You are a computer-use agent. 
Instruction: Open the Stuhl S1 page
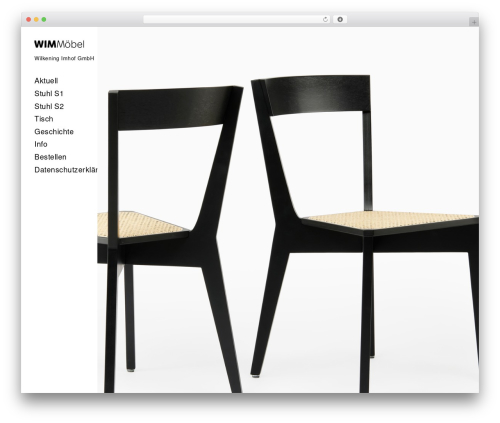tap(49, 93)
